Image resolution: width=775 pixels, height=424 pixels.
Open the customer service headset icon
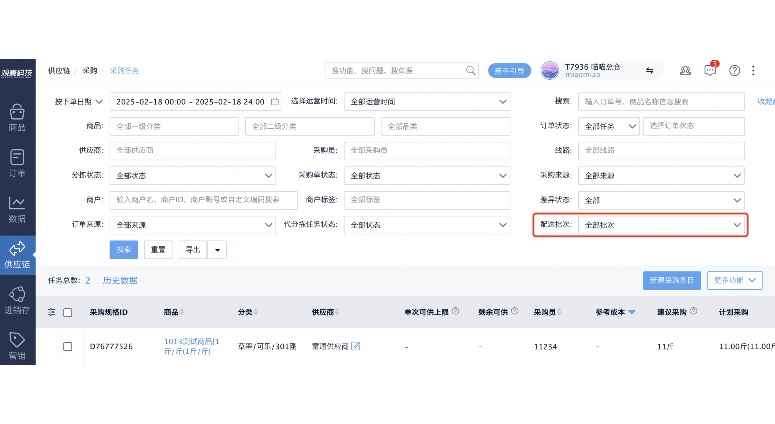coord(685,71)
